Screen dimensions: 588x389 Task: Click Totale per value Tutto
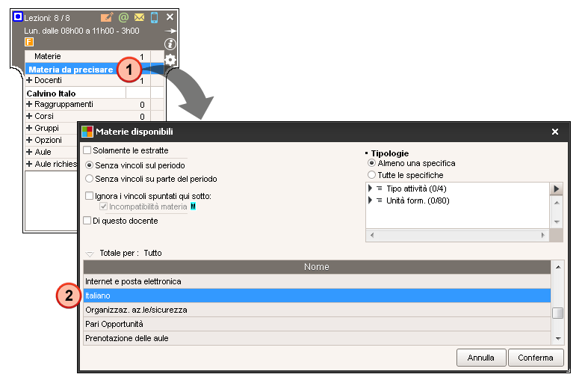click(x=152, y=253)
